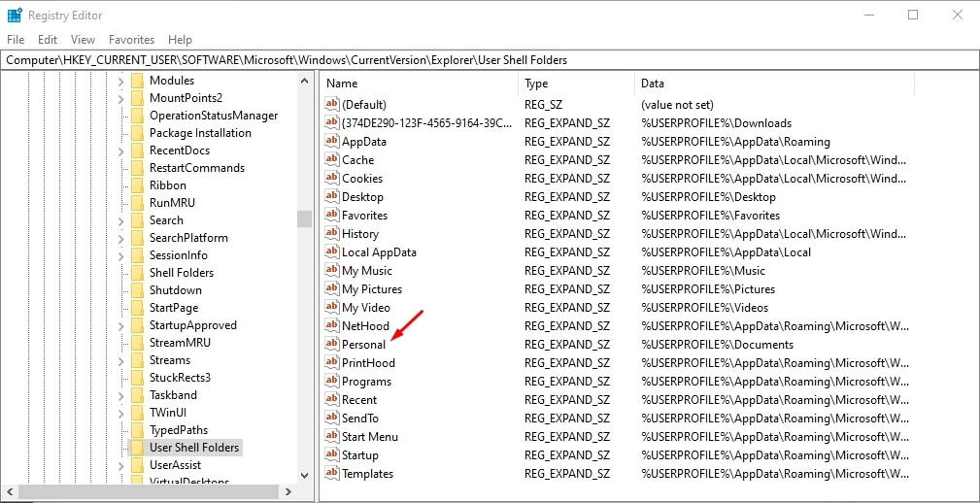The image size is (980, 503).
Task: Click the %USERPROFILE%\Downloads data cell
Action: (716, 123)
